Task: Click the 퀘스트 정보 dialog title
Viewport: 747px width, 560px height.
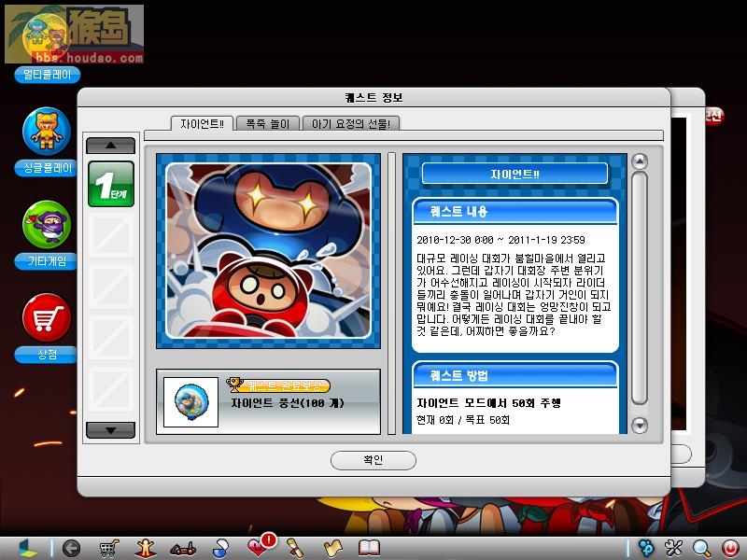Action: 374,98
